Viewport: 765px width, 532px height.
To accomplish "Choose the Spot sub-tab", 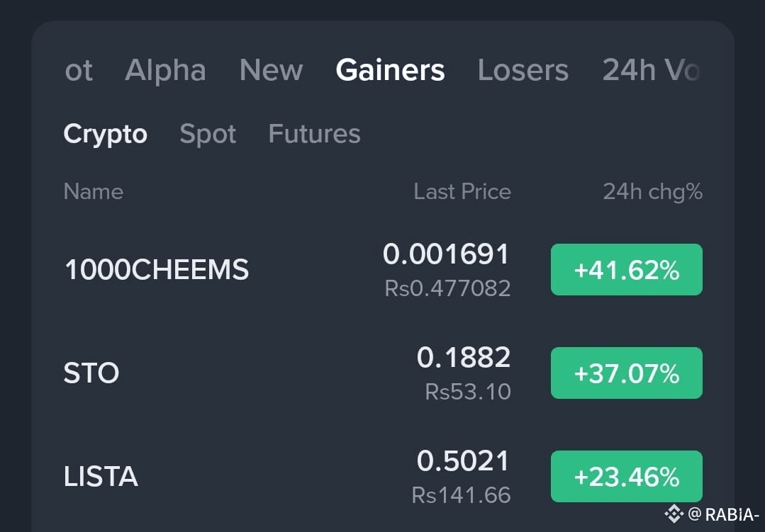I will (208, 134).
